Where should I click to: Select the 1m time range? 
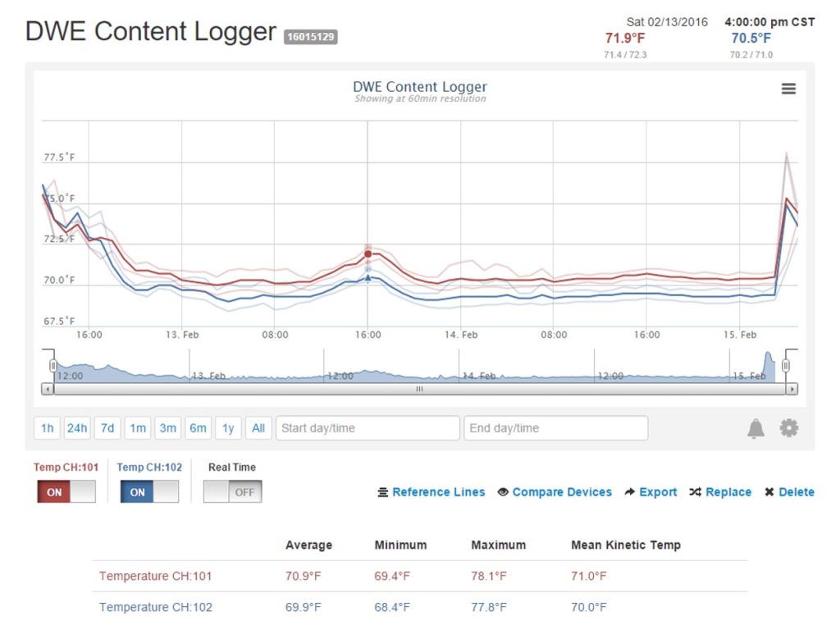coord(138,428)
